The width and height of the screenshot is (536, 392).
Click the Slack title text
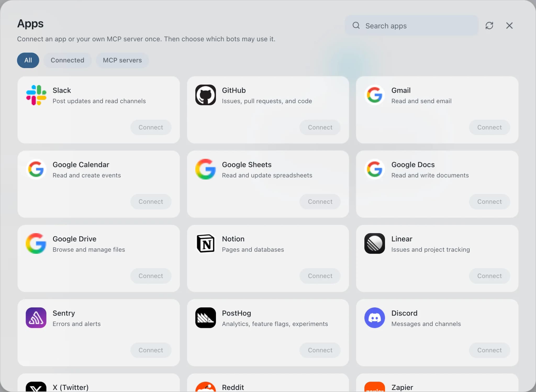(x=62, y=90)
